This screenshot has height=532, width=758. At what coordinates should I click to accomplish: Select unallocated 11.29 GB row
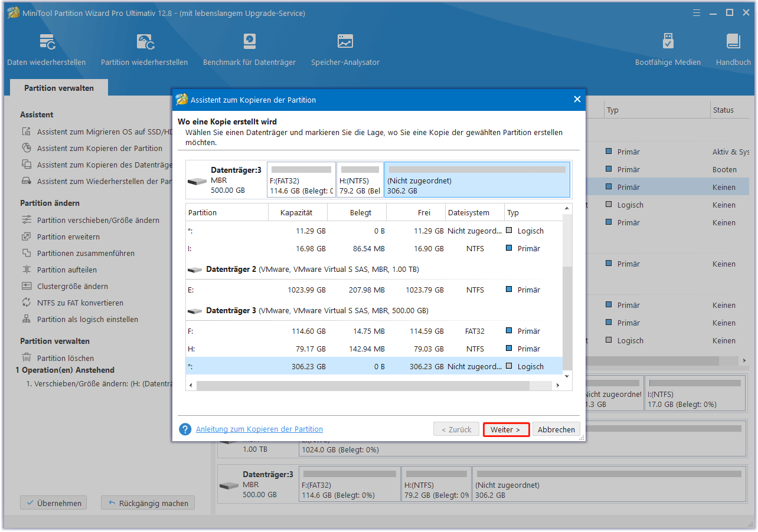[x=374, y=231]
